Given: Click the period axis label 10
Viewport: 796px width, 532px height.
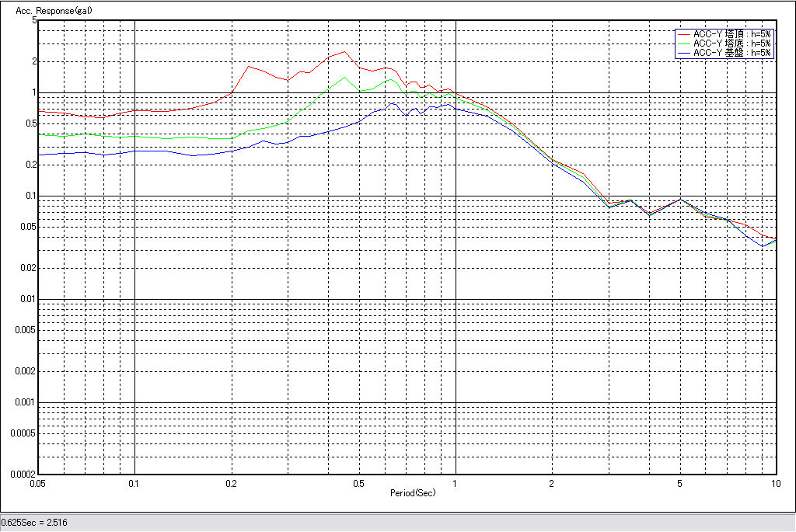Looking at the screenshot, I should [774, 483].
